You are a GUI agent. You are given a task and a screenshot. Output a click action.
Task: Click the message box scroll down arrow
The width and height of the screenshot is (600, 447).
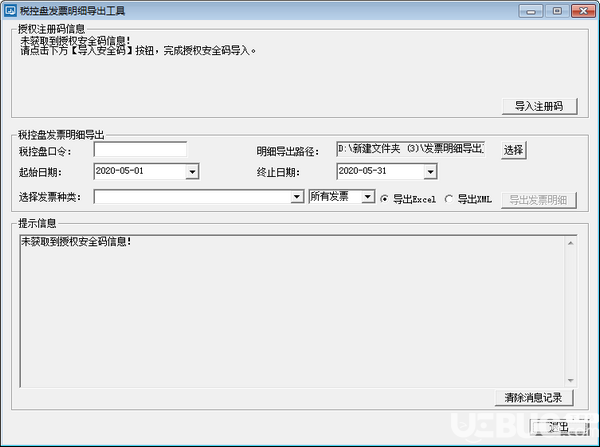[571, 380]
